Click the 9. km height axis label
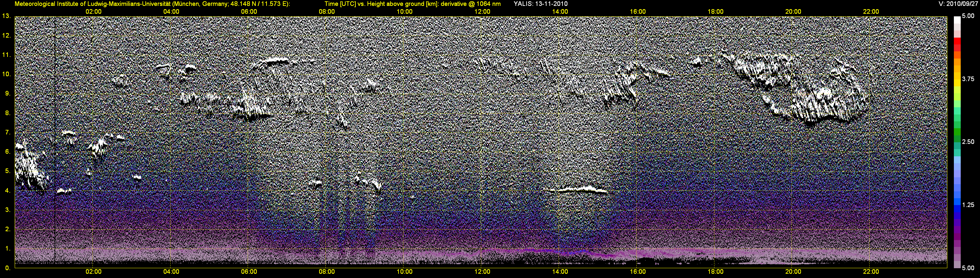The width and height of the screenshot is (980, 278). [x=8, y=93]
